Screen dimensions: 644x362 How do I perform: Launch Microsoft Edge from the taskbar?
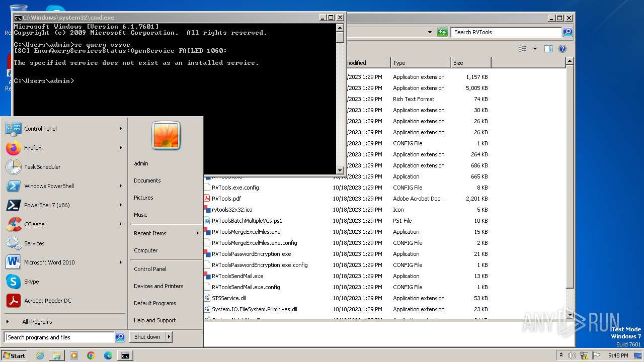click(x=108, y=355)
